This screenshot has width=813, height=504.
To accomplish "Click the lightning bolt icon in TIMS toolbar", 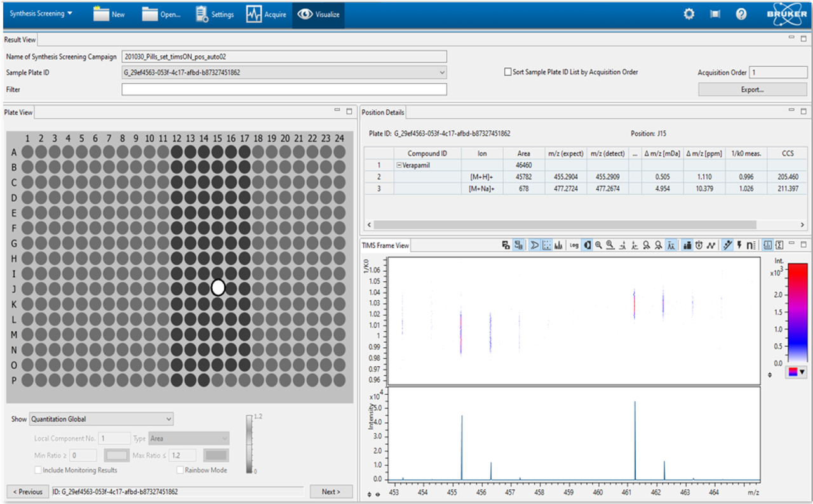I will [x=739, y=245].
